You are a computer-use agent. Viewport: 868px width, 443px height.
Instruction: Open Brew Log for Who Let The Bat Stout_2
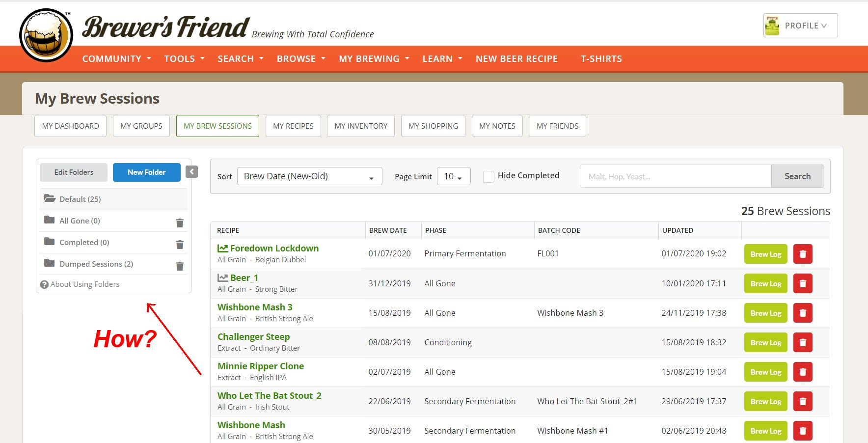[765, 401]
